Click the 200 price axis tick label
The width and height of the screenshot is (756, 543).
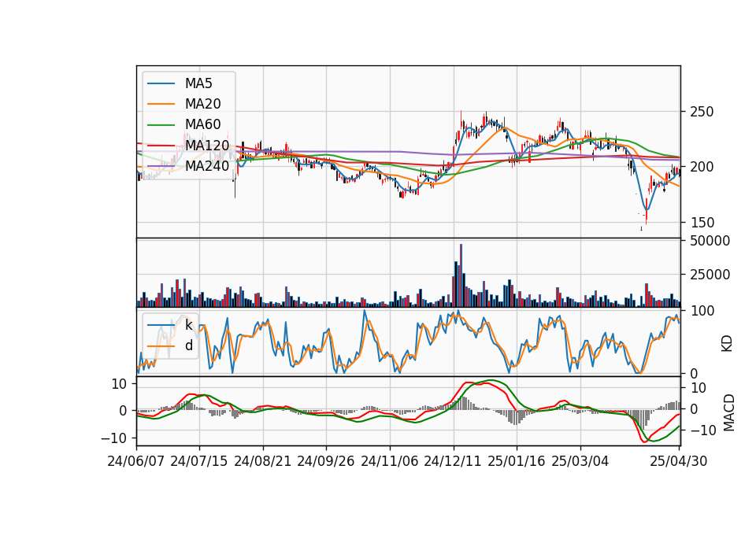pos(702,167)
